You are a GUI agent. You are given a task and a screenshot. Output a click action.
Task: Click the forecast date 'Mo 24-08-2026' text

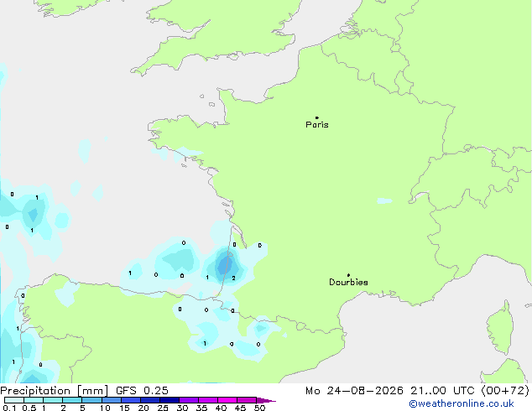click(354, 391)
